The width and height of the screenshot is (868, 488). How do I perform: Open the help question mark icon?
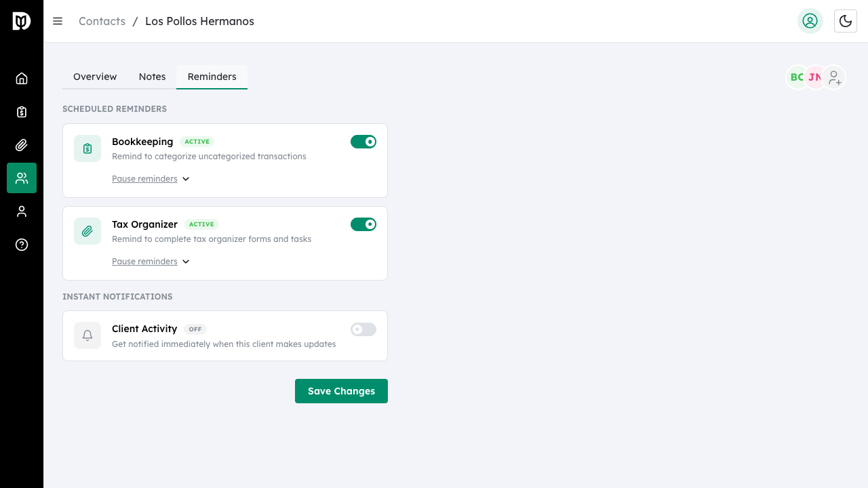tap(22, 245)
